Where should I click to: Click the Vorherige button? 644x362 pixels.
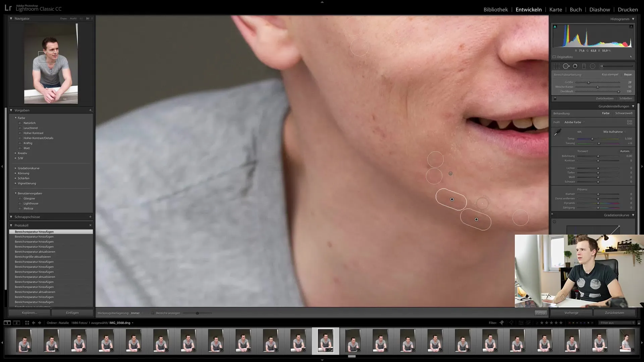(x=571, y=313)
